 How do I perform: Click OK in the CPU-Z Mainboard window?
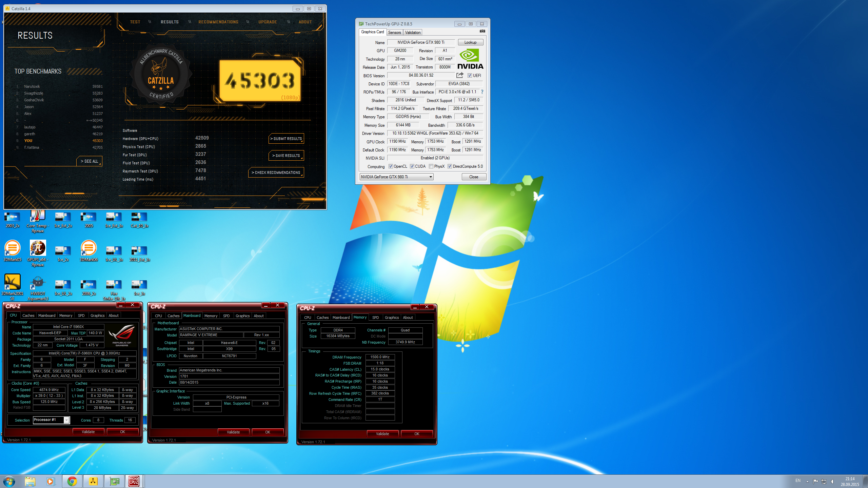[268, 432]
